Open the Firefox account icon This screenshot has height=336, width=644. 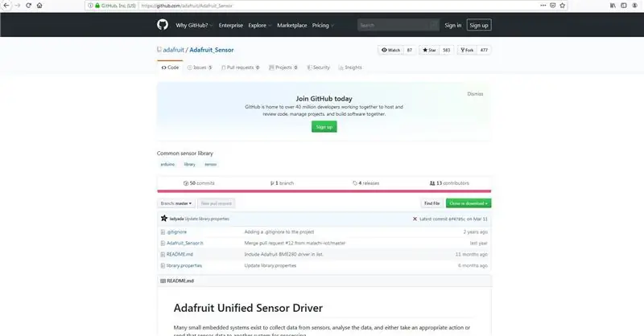(x=634, y=6)
